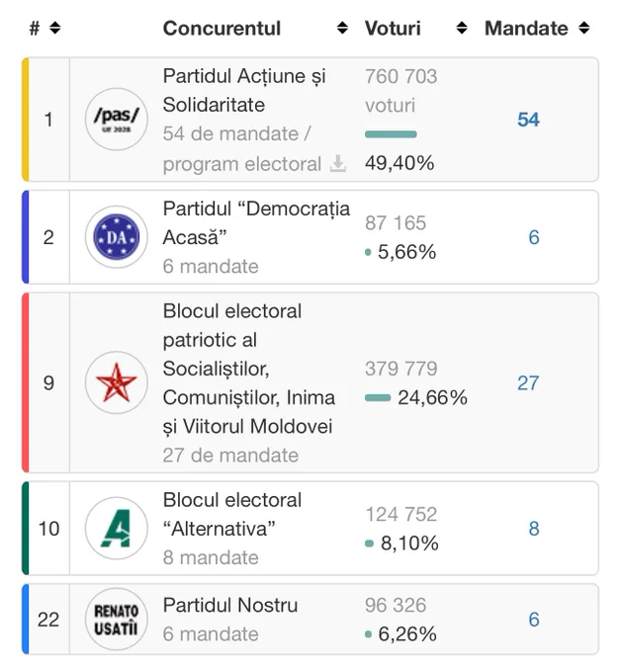Click the green Alternativa A logo

pyautogui.click(x=117, y=528)
